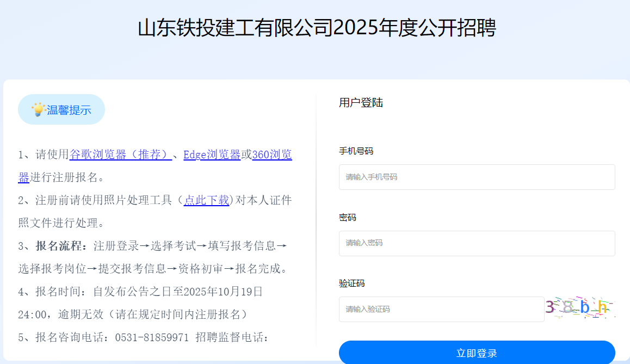Click the 手机号码 field label
This screenshot has height=364, width=630.
[x=356, y=151]
